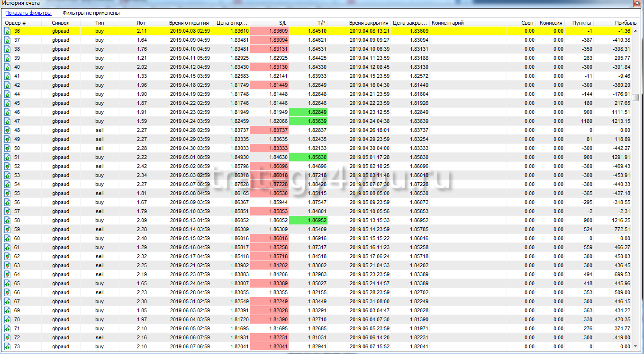Click the sell icon for order 64
Image resolution: width=644 pixels, height=354 pixels.
tap(8, 274)
